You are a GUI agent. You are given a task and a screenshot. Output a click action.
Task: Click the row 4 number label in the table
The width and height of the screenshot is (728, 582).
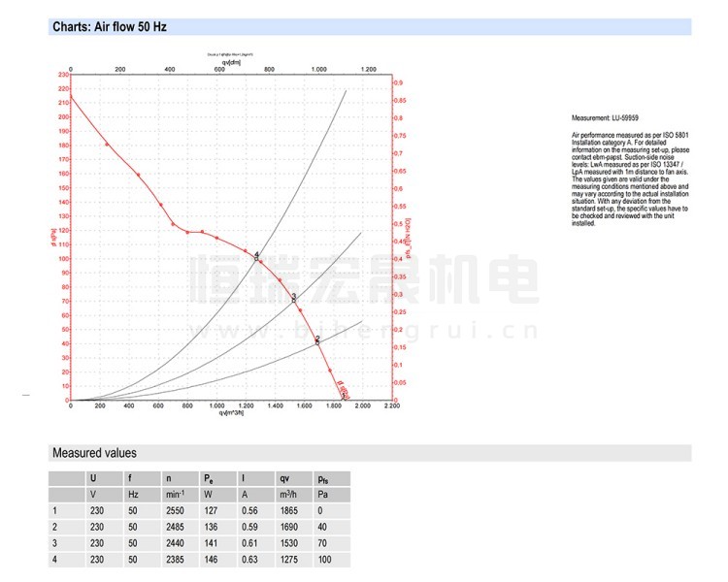(x=55, y=562)
